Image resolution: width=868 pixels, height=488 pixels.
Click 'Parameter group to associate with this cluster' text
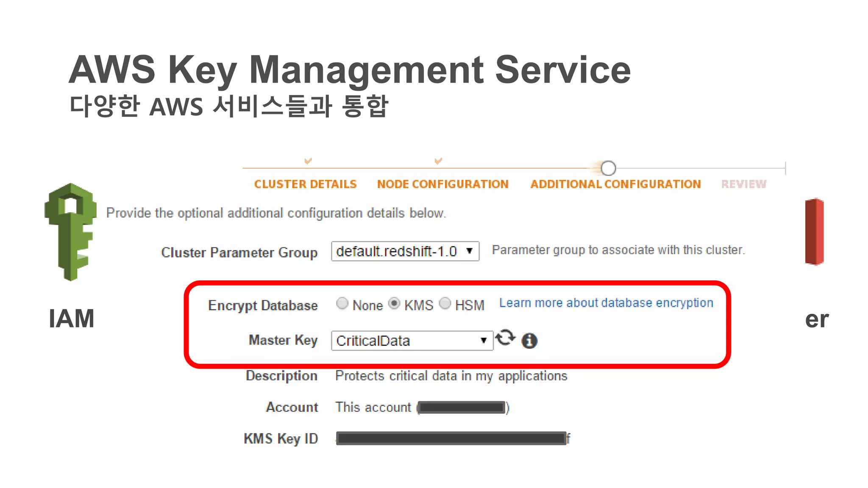tap(618, 250)
